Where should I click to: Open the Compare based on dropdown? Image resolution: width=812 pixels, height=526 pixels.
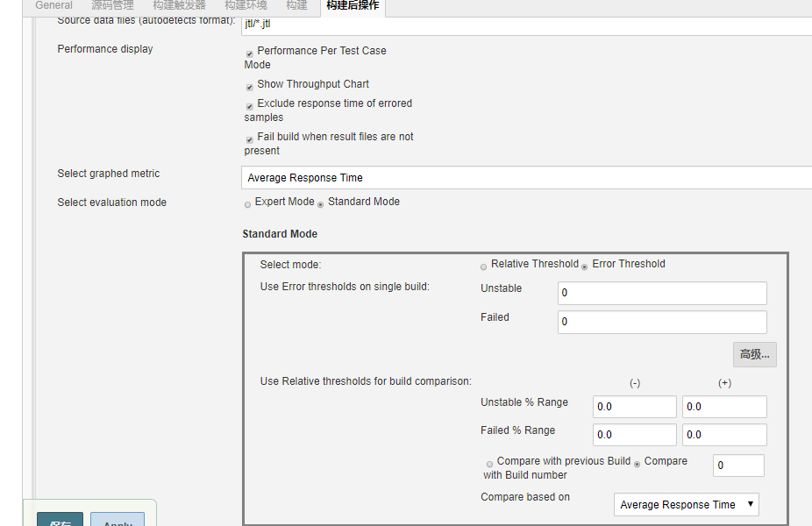click(x=686, y=504)
